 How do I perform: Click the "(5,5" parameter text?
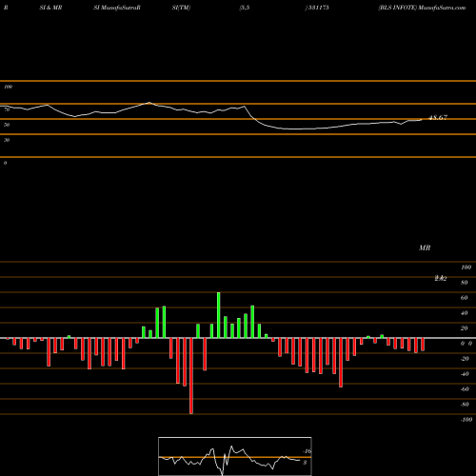pyautogui.click(x=245, y=8)
